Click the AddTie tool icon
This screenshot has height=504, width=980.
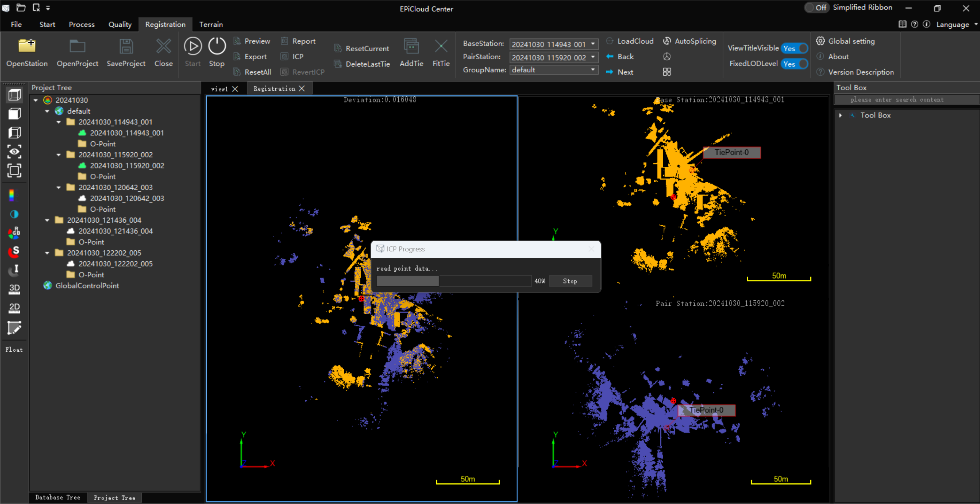(411, 47)
